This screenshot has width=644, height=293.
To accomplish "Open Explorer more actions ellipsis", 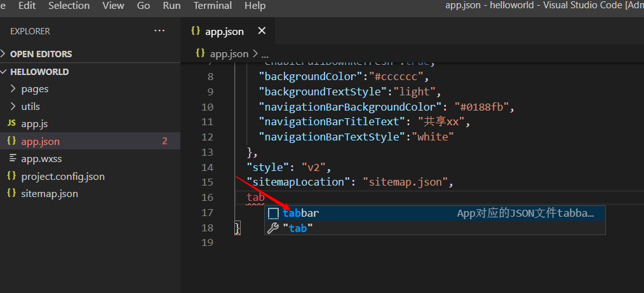I will pos(159,31).
